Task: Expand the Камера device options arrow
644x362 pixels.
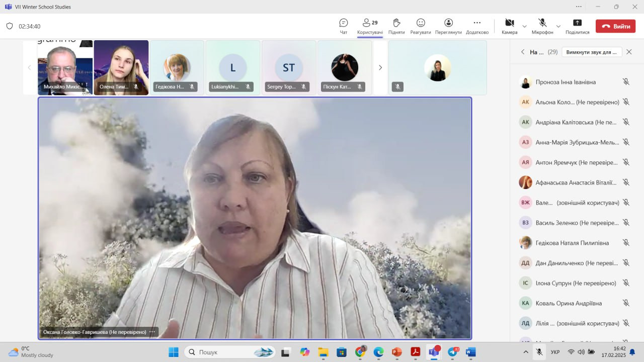Action: tap(524, 26)
